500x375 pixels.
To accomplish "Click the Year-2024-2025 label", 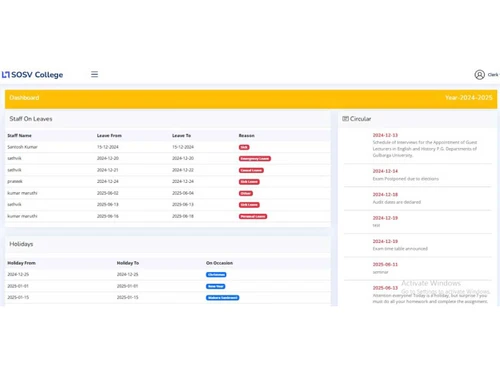I will tap(469, 98).
